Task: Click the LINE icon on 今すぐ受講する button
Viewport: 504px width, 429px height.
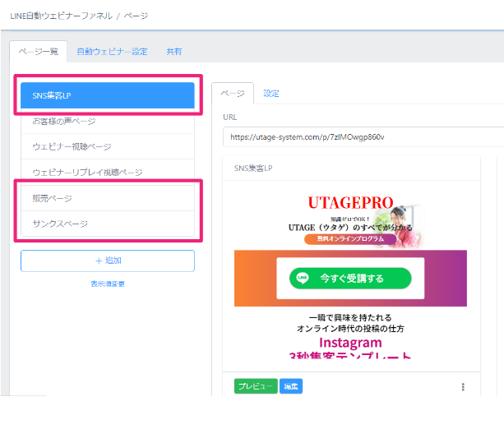Action: pos(302,278)
